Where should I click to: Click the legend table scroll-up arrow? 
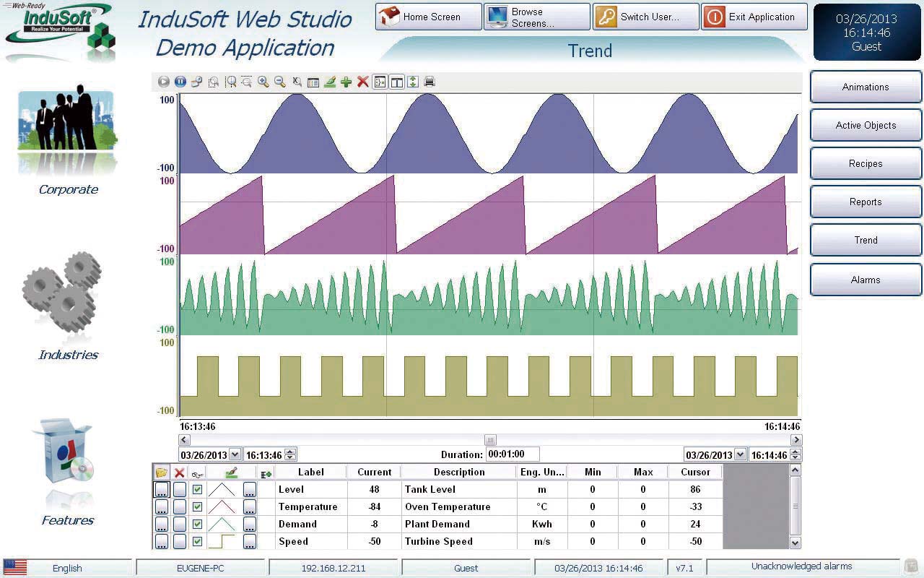[x=796, y=470]
